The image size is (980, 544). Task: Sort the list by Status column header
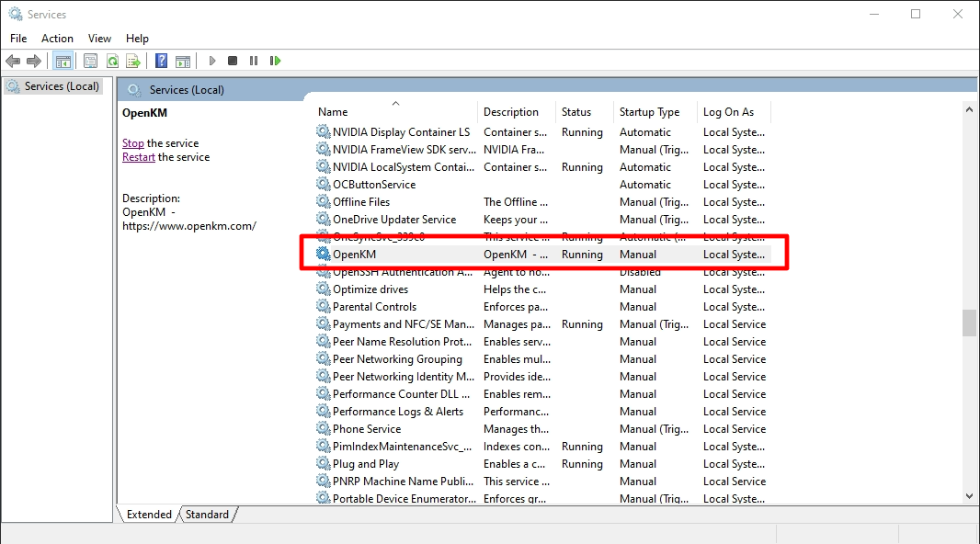coord(576,112)
